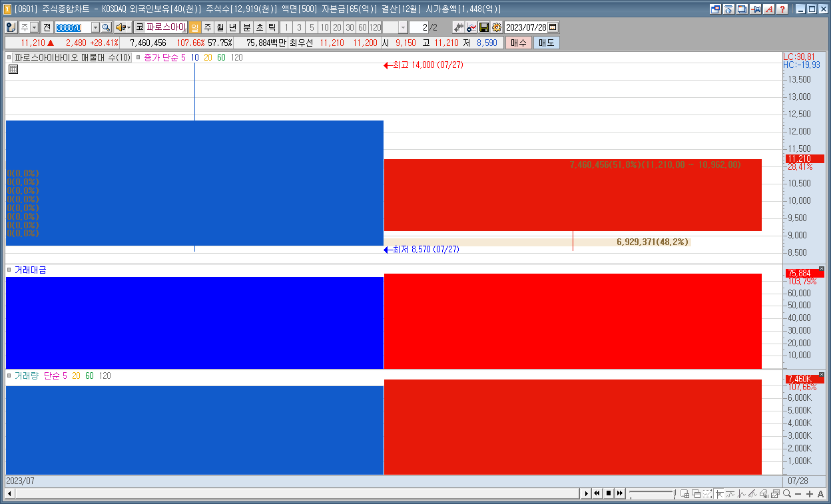Viewport: 831px width, 504px height.
Task: Zoom in chart with plus icon
Action: (x=809, y=494)
